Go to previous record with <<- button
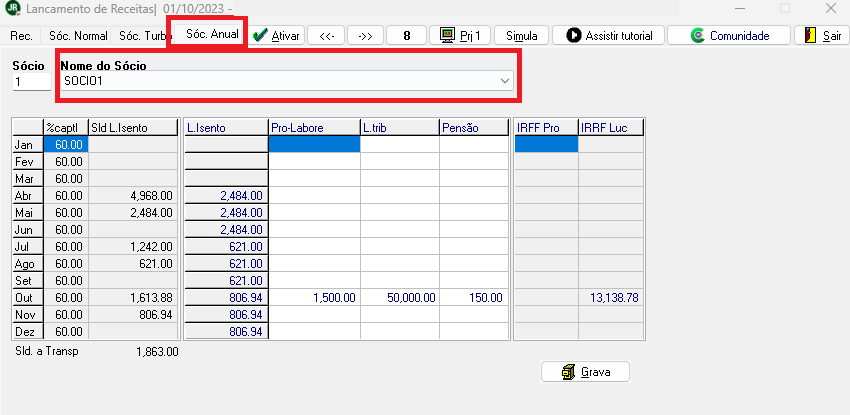 coord(327,35)
